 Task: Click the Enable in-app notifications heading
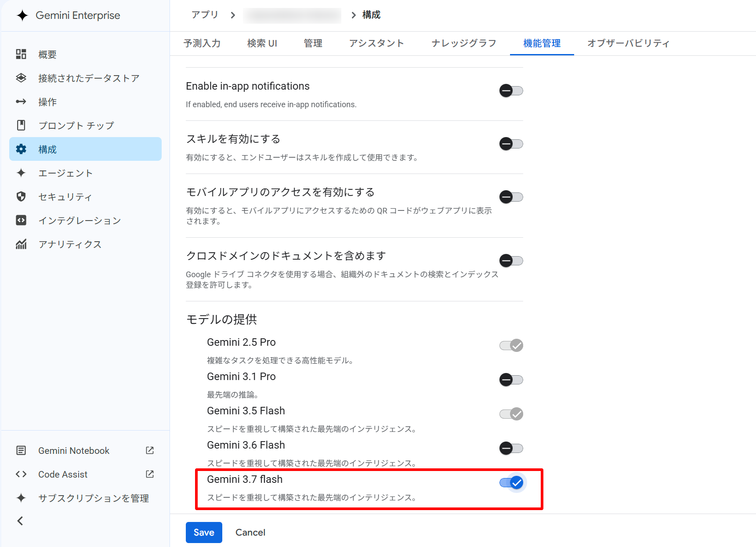tap(248, 86)
